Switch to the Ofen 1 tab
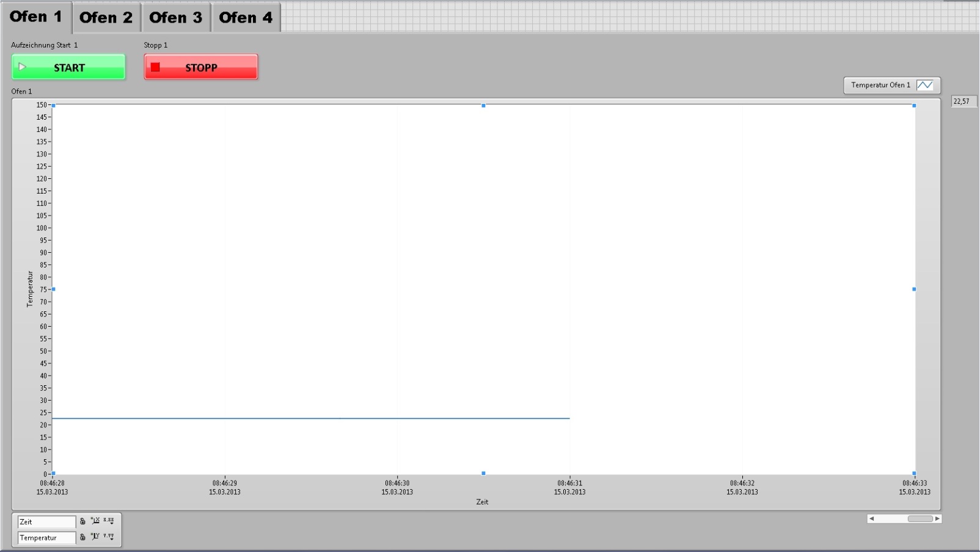Image resolution: width=980 pixels, height=552 pixels. [x=36, y=17]
